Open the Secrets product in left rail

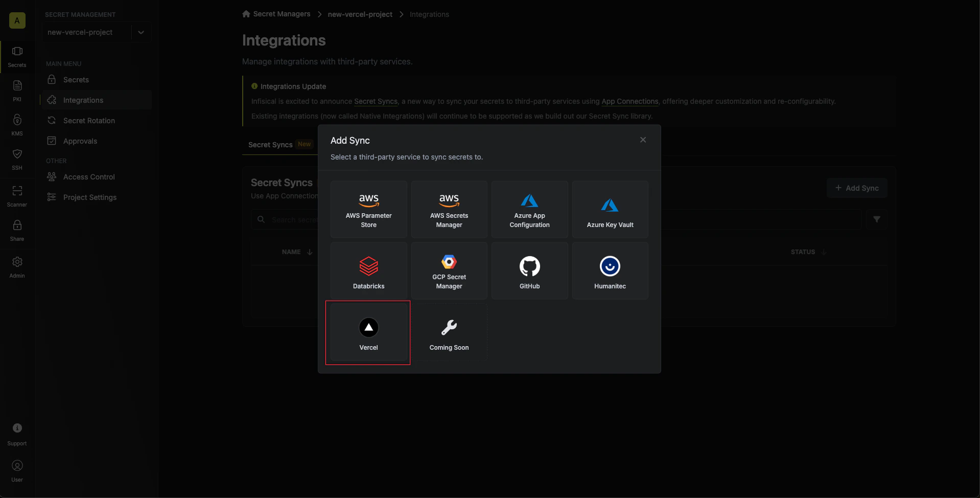click(x=17, y=57)
